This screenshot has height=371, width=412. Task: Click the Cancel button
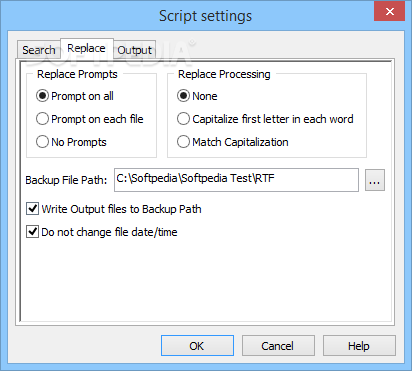coord(278,346)
